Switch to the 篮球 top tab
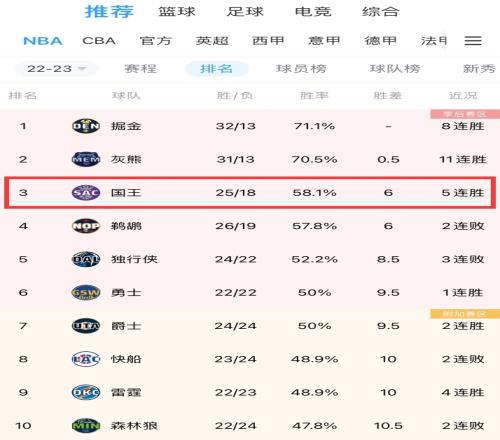 177,12
